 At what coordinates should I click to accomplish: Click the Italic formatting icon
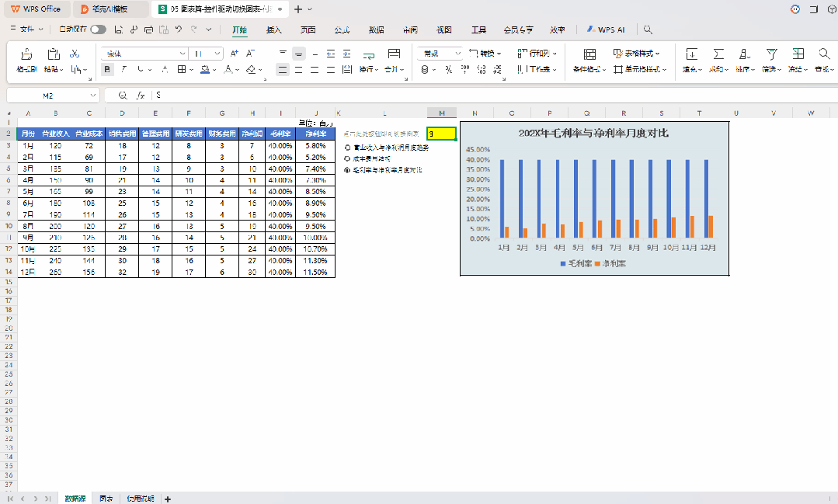pos(124,69)
